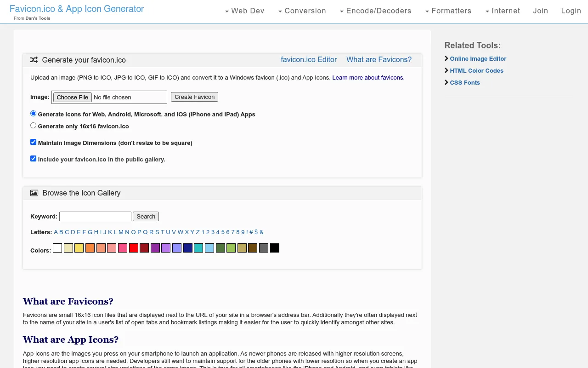Open HTML Color Codes related tool
This screenshot has width=588, height=368.
tap(477, 70)
